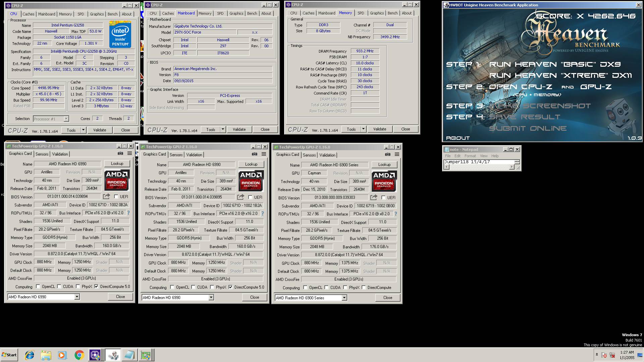Switch to GPU-Z taskbar icon
Viewport: 644px width, 362px height.
(146, 355)
